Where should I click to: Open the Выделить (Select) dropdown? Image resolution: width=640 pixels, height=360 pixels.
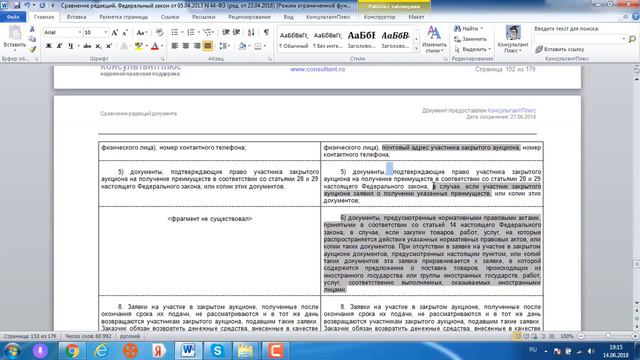(x=472, y=49)
